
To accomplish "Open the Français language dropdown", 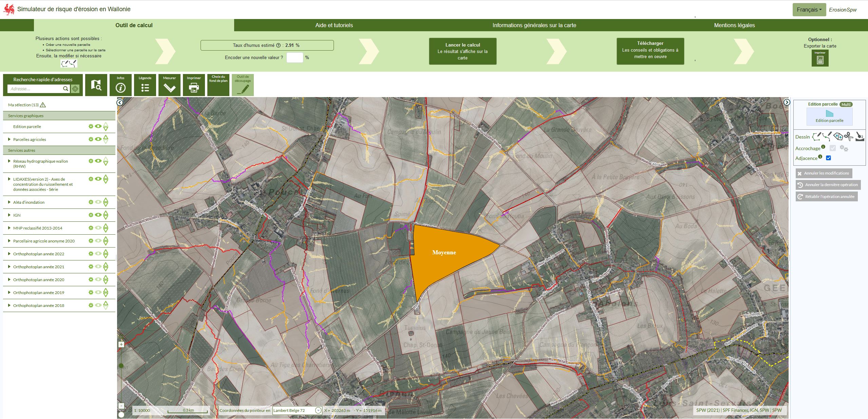I will 809,10.
